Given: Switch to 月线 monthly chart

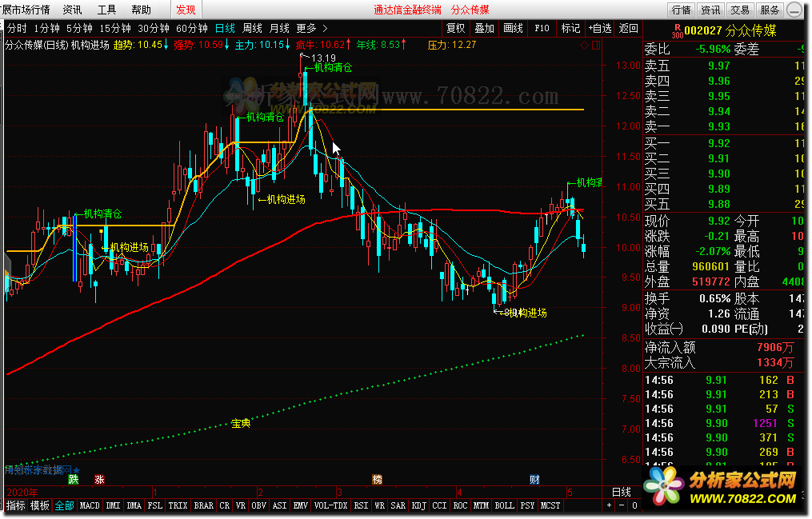Looking at the screenshot, I should coord(279,28).
